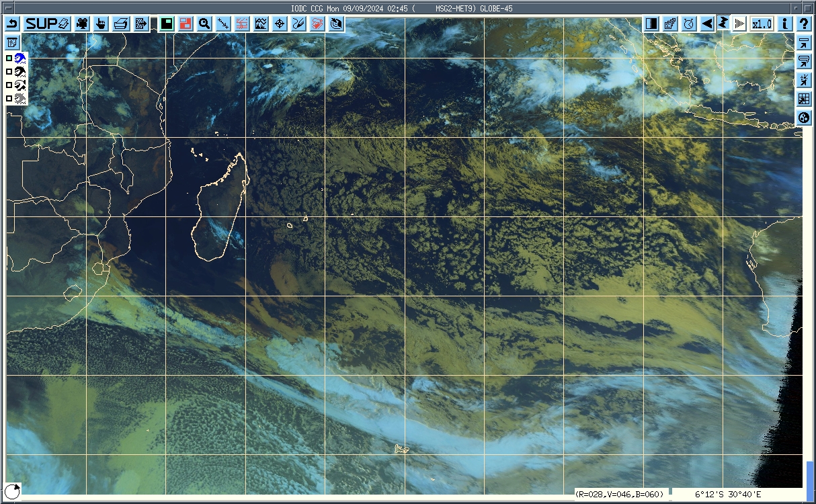Click the striped play-forward arrow button

point(739,24)
